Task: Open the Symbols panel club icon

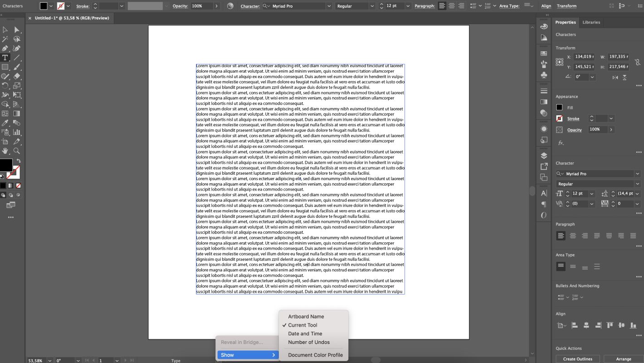Action: [x=544, y=75]
